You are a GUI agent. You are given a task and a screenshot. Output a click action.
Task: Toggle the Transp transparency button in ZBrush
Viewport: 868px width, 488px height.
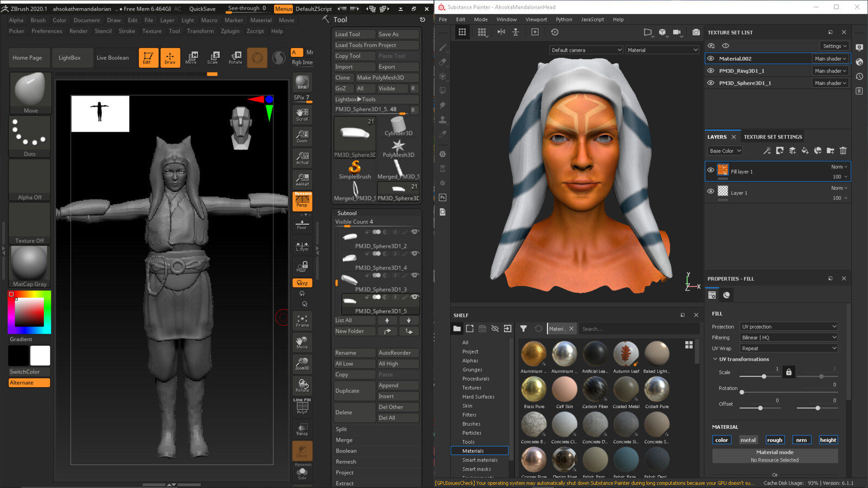point(302,429)
